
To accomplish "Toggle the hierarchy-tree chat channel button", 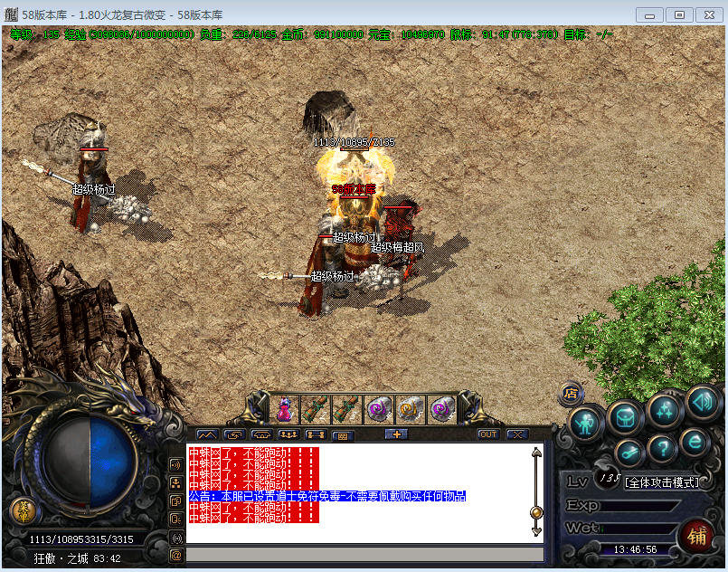I will (x=176, y=483).
